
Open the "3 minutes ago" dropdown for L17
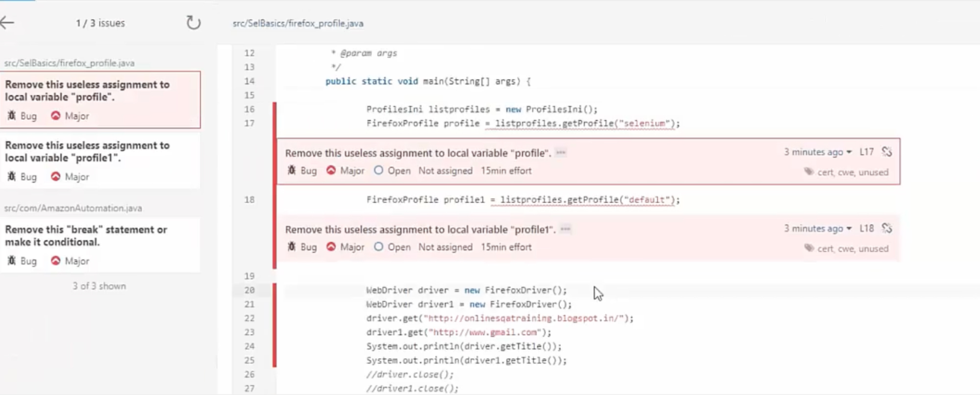[x=818, y=152]
